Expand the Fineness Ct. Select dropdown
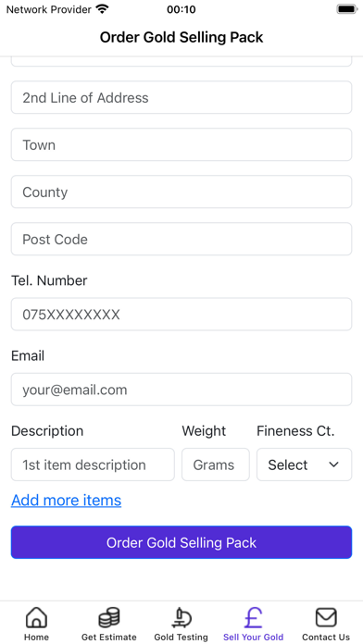363x644 pixels. pyautogui.click(x=305, y=464)
